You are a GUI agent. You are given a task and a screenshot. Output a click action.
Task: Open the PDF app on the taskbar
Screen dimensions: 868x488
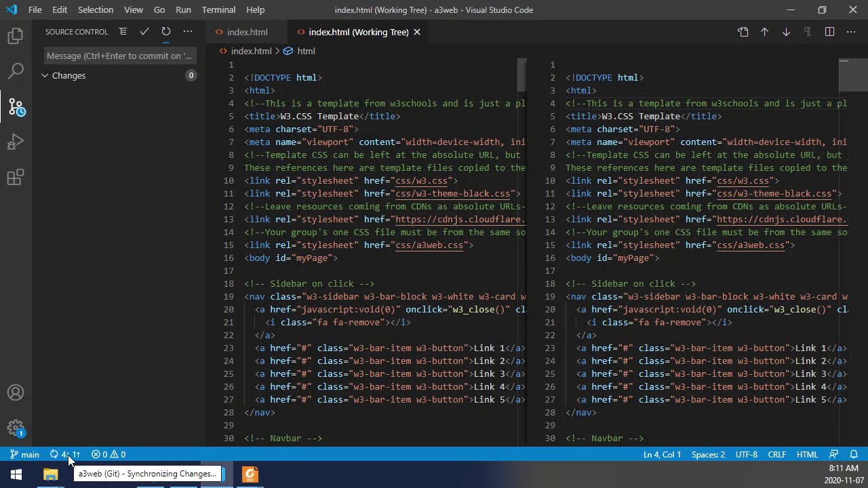click(x=250, y=474)
